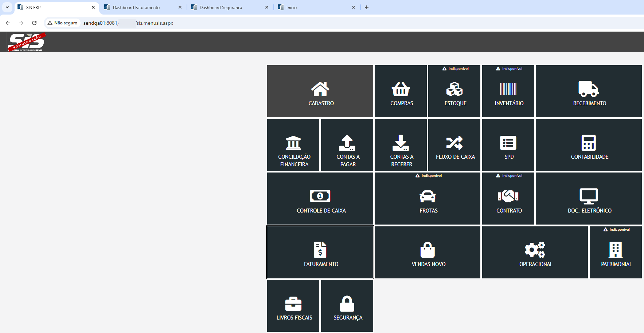Open the Operacional gears tile
Screen dimensions: 644x333
point(535,250)
